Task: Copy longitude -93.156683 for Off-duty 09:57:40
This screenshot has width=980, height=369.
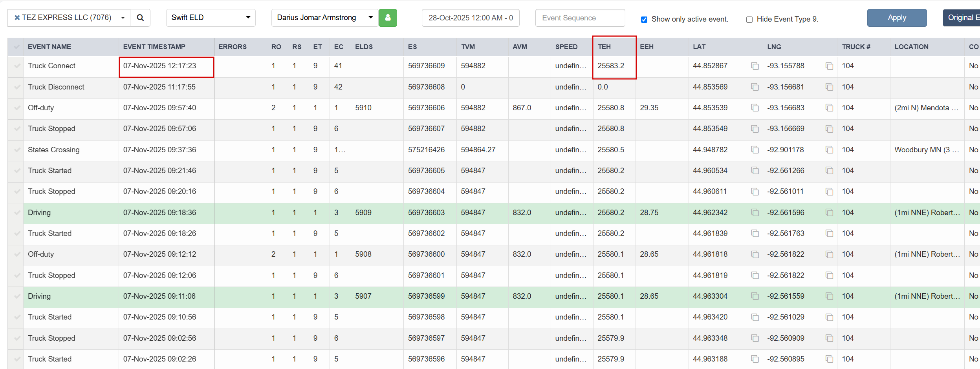Action: pyautogui.click(x=829, y=108)
